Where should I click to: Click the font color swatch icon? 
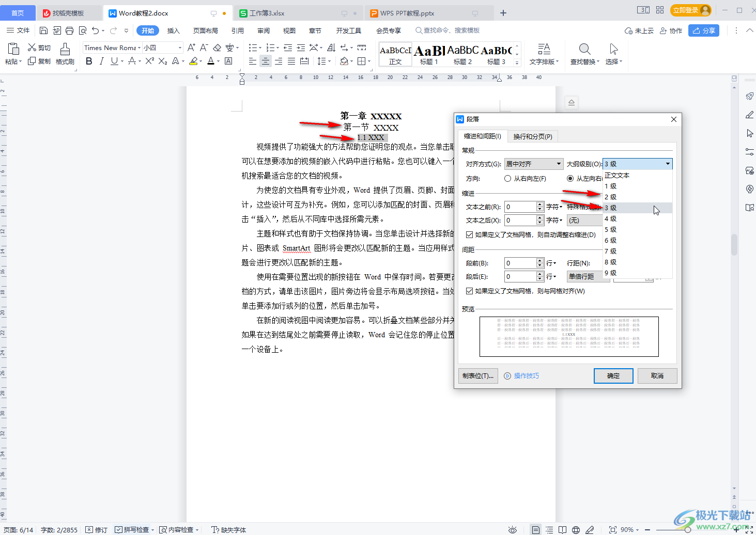[x=211, y=61]
